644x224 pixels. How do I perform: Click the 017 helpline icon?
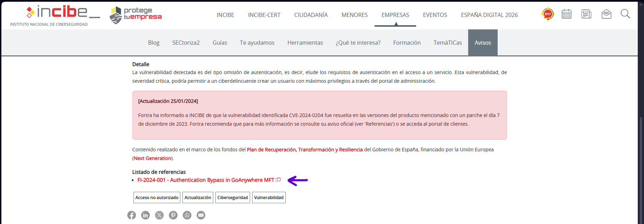pos(548,14)
